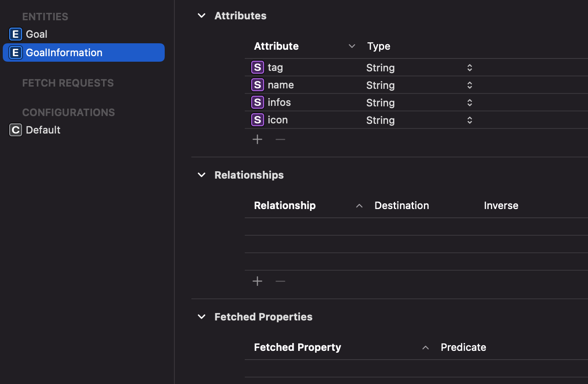Image resolution: width=588 pixels, height=384 pixels.
Task: Click the icon attribute string icon
Action: tap(258, 120)
